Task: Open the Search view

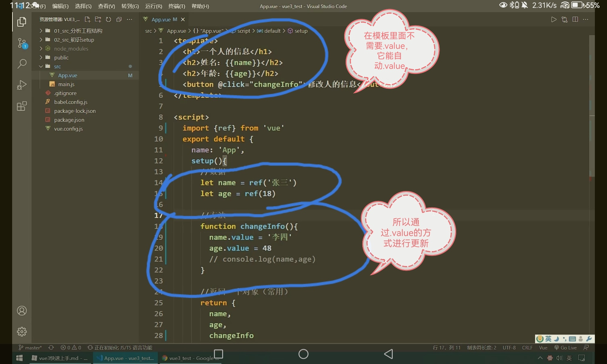Action: click(x=22, y=64)
